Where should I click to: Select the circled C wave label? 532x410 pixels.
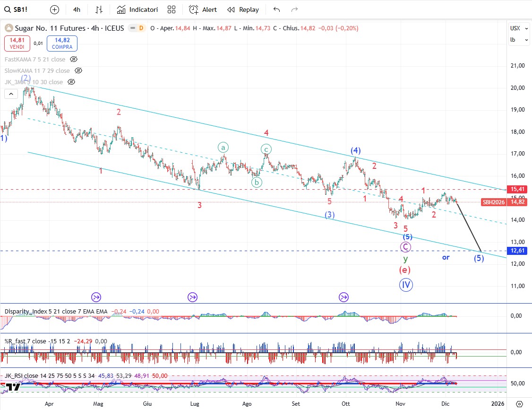[x=405, y=247]
